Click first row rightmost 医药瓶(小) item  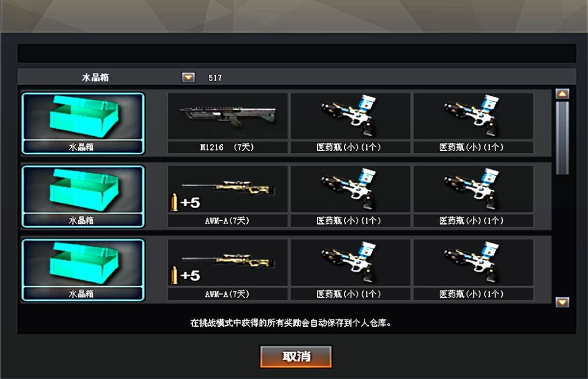coord(473,123)
